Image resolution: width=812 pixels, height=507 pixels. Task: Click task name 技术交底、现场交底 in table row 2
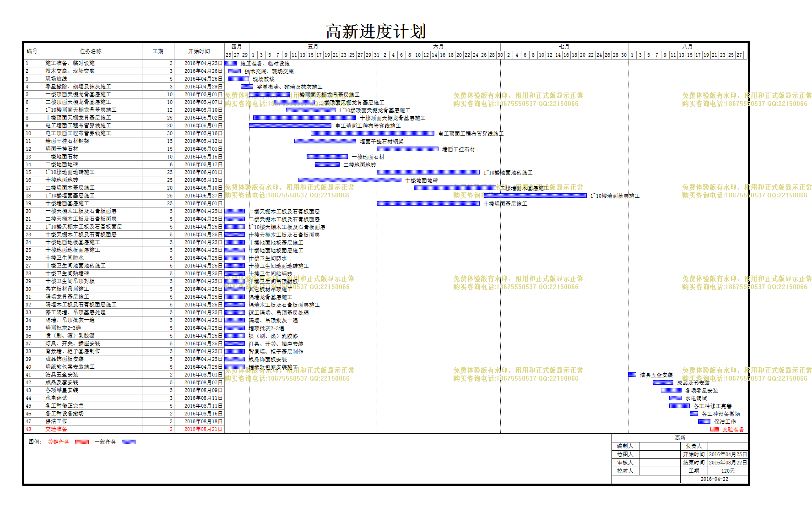pos(70,71)
